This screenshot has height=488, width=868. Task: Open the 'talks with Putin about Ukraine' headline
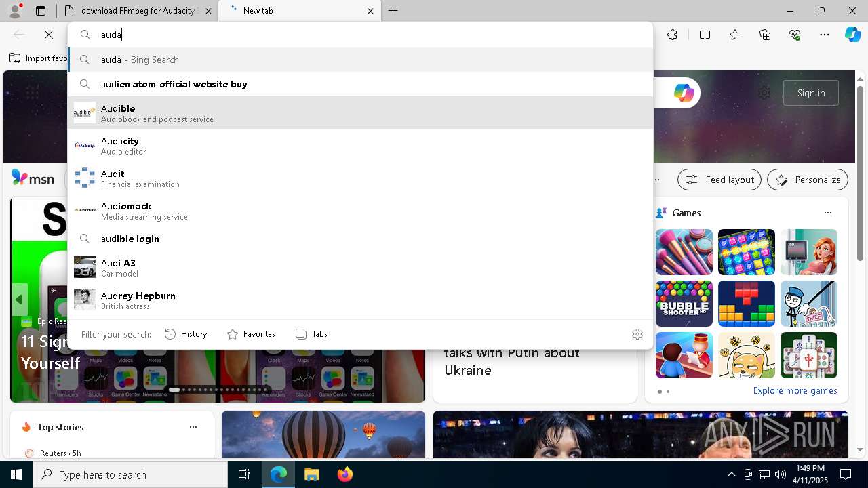512,361
